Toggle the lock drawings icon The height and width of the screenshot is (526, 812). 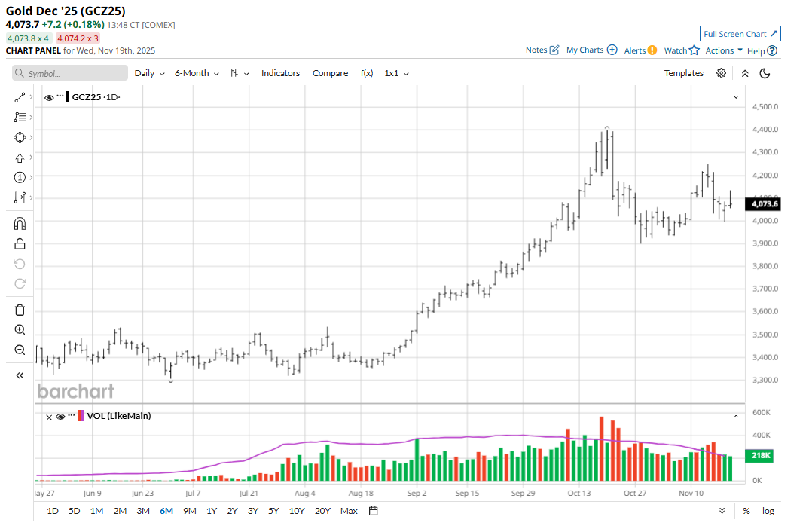tap(20, 244)
